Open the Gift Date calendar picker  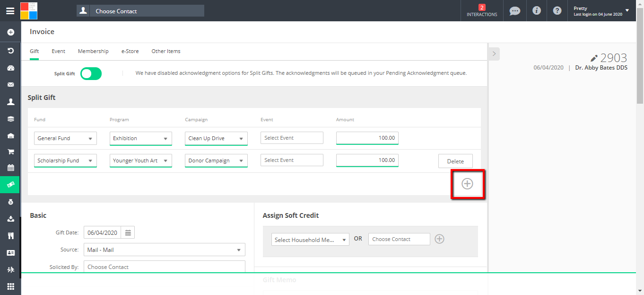point(128,232)
